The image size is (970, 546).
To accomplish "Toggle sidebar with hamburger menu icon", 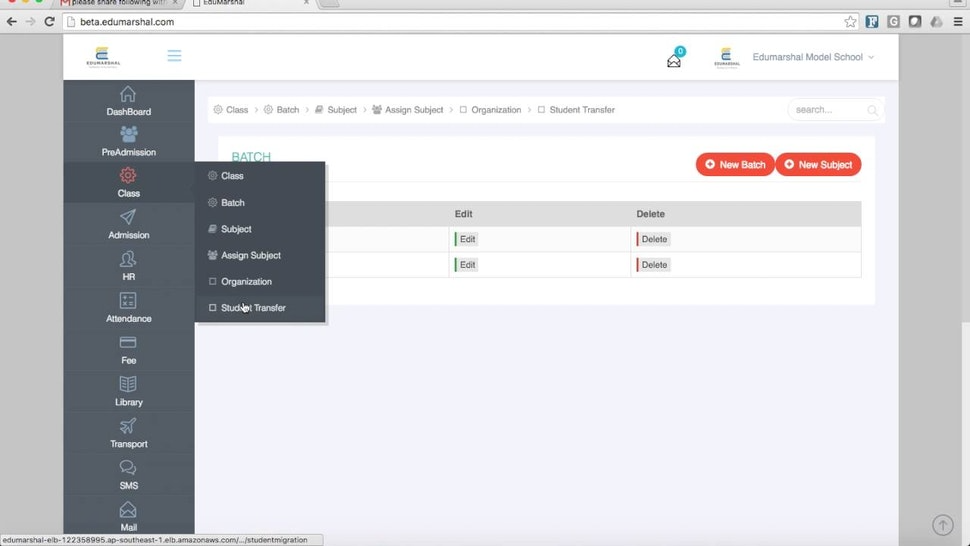I will click(174, 56).
